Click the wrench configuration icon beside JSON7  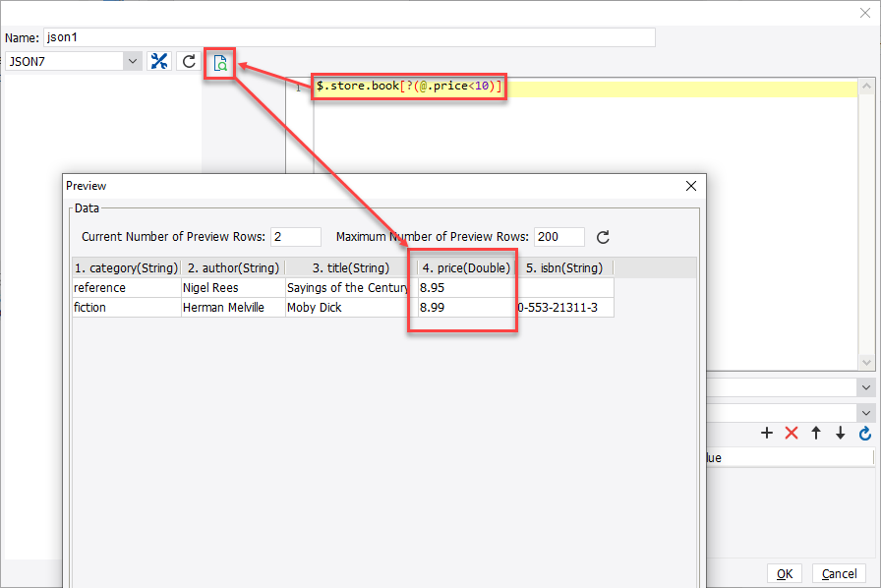[x=159, y=60]
